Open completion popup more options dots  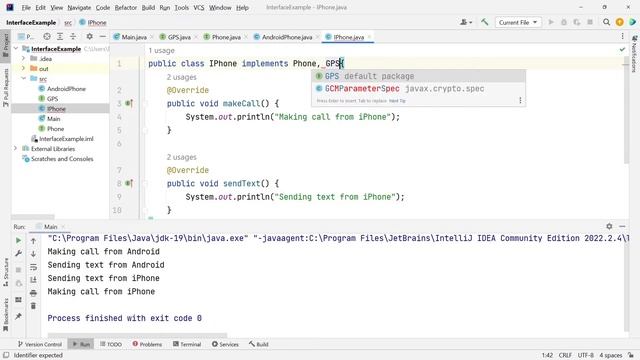(x=520, y=100)
